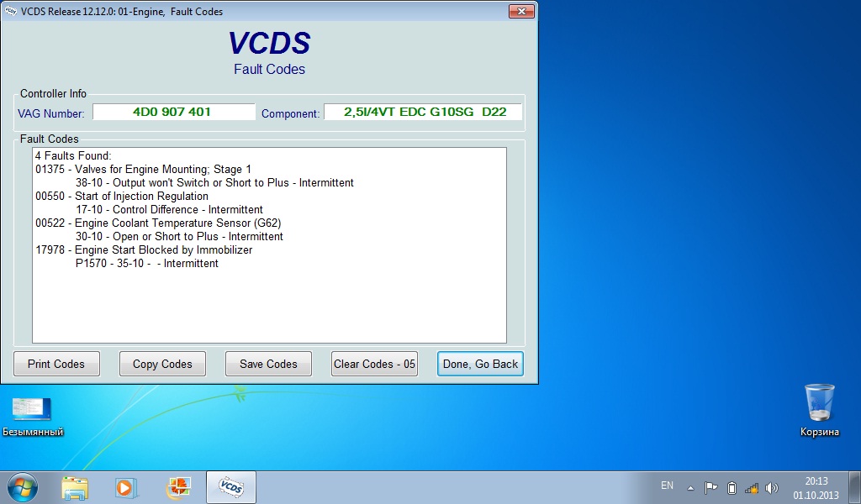Open the clock showing 20:13
Viewport: 861px width, 504px height.
816,481
